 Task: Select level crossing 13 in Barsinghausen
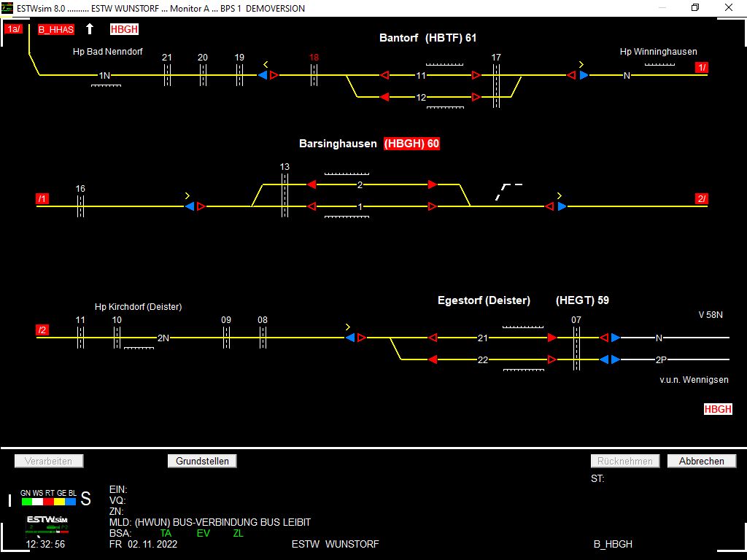[285, 195]
